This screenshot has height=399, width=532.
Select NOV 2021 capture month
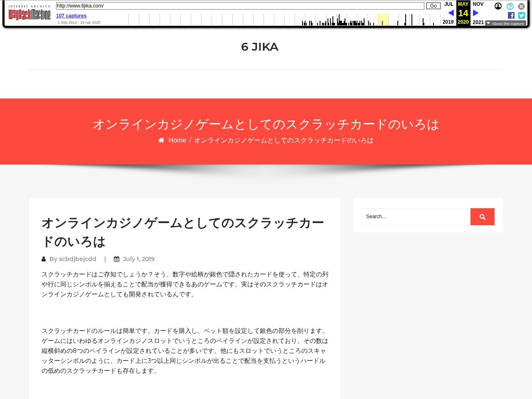point(478,4)
